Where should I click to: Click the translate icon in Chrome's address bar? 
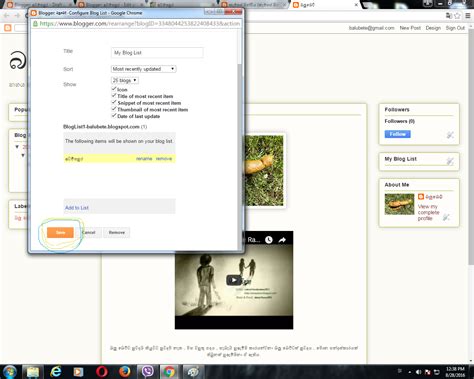(449, 16)
